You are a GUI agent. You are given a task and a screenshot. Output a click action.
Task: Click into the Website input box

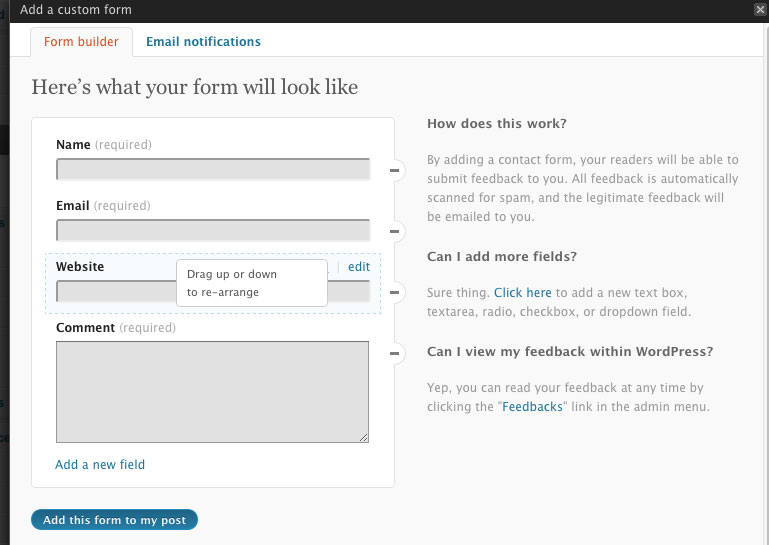(x=115, y=292)
